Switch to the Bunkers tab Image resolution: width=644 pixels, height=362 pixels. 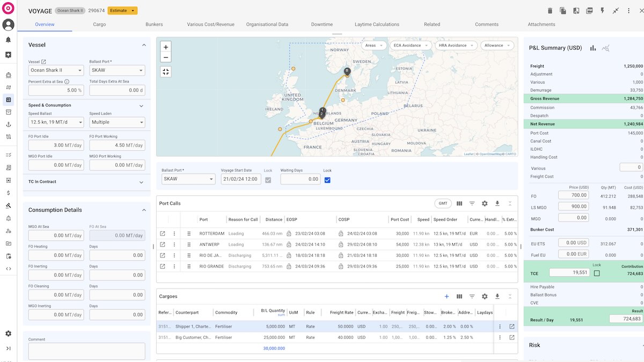pyautogui.click(x=154, y=25)
